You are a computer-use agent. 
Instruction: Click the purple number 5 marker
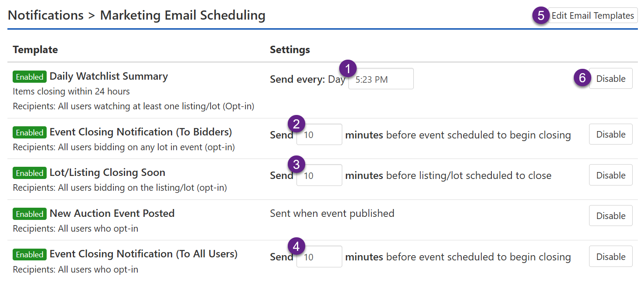tap(541, 16)
